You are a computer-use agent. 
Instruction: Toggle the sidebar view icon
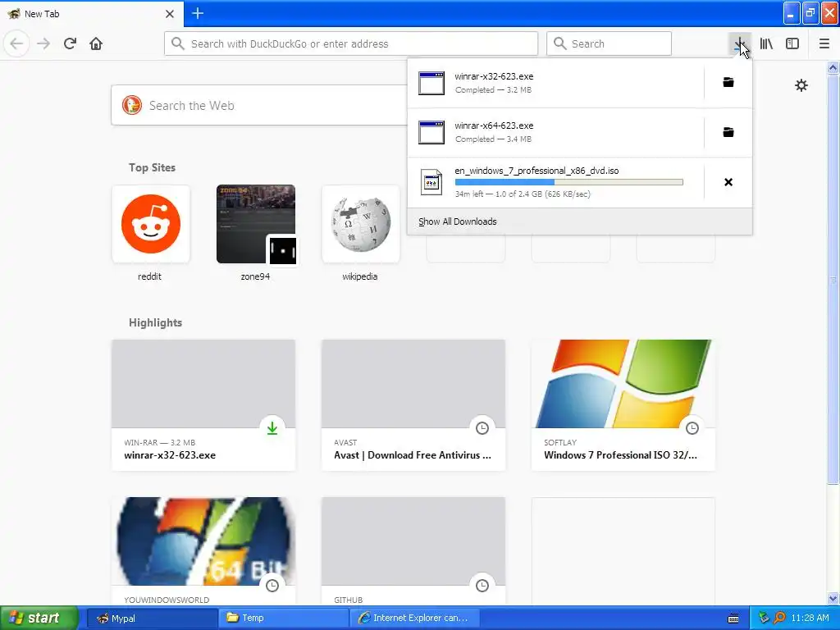(792, 43)
